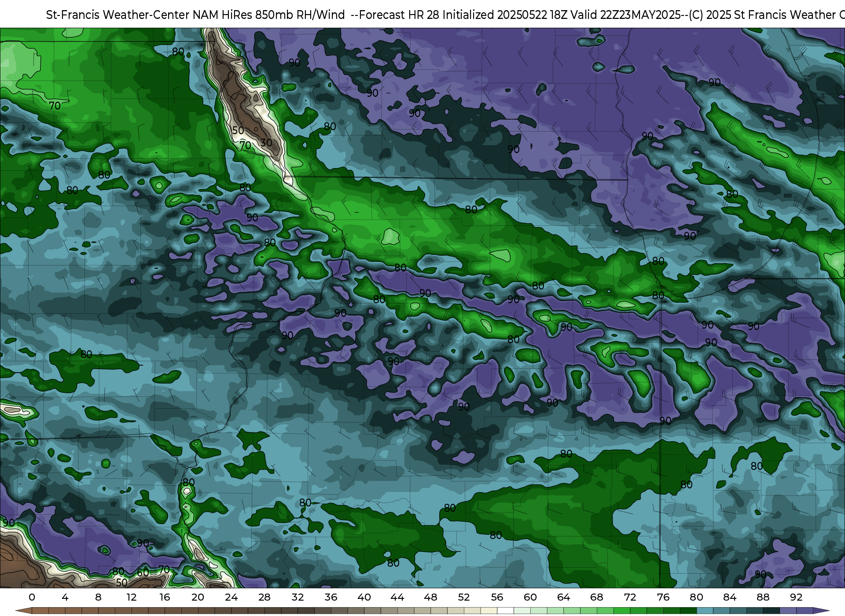Click the colorbar tick label "36"

[331, 597]
